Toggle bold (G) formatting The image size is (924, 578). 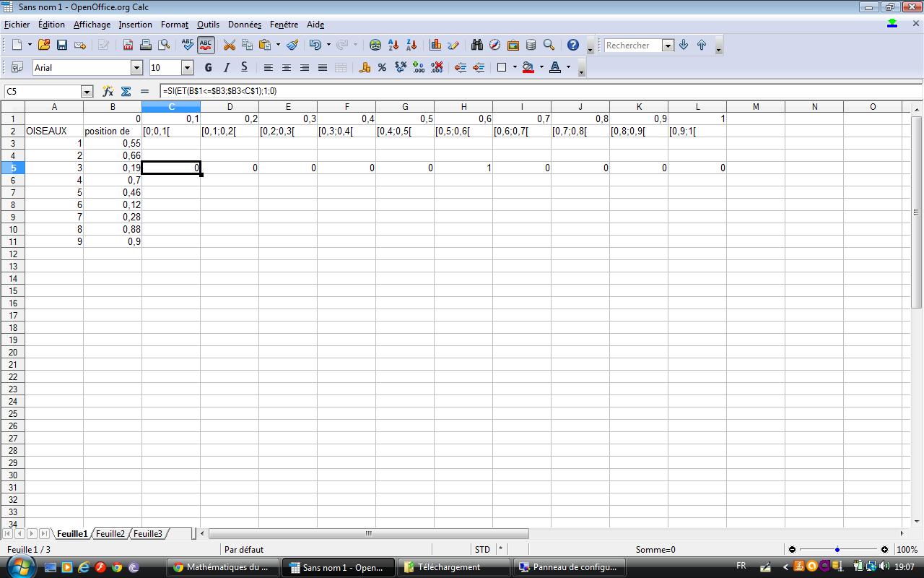209,67
